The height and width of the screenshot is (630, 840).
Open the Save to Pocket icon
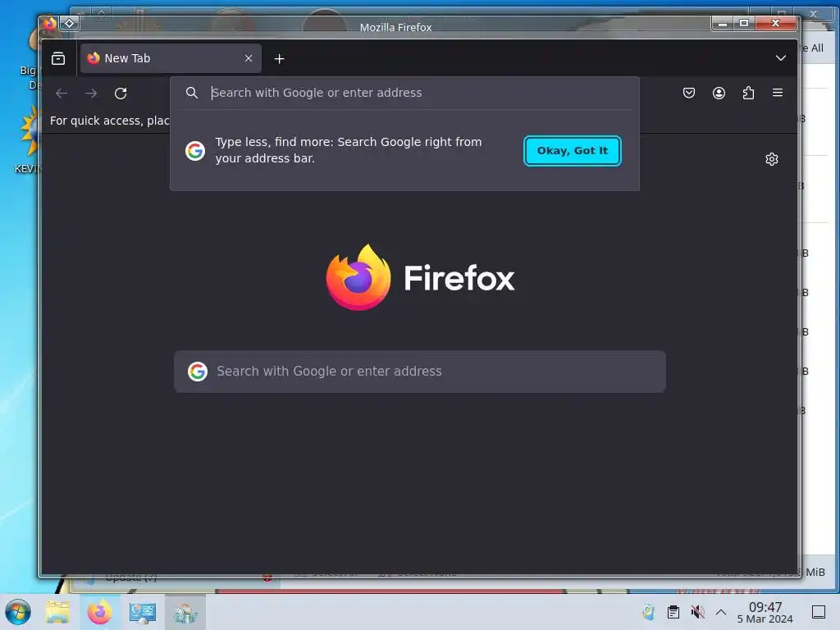[x=689, y=93]
